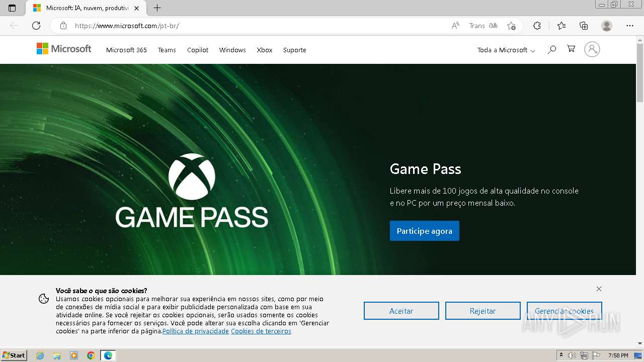
Task: Open a new browser tab
Action: click(x=157, y=8)
